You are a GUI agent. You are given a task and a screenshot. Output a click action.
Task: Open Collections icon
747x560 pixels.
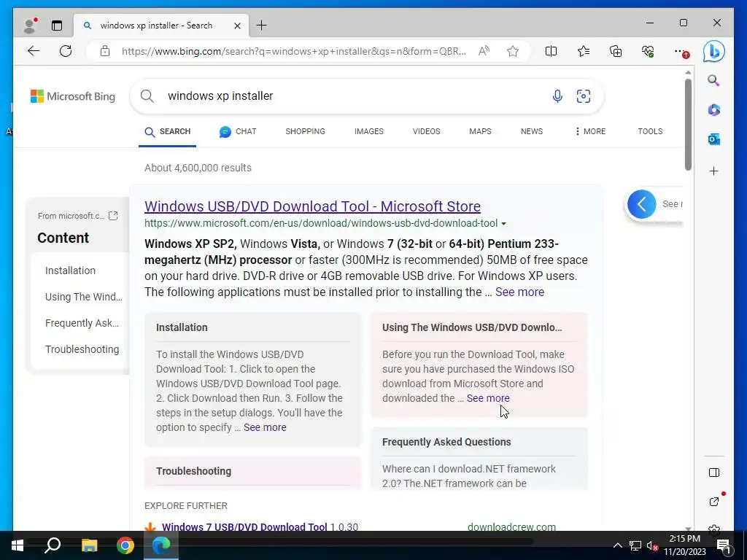pyautogui.click(x=616, y=51)
